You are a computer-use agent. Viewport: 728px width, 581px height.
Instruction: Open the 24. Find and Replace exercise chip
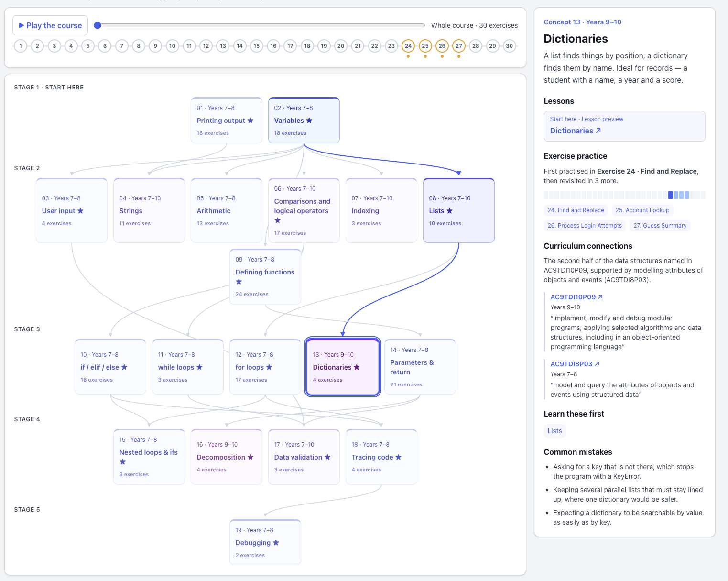[576, 210]
